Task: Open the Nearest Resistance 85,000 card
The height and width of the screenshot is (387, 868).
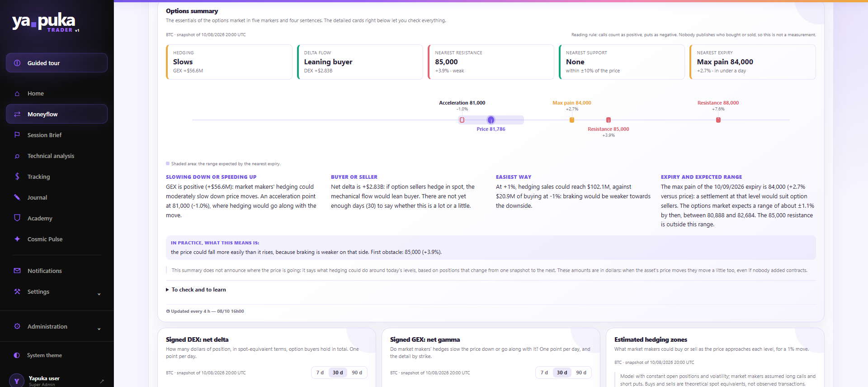Action: pyautogui.click(x=491, y=62)
